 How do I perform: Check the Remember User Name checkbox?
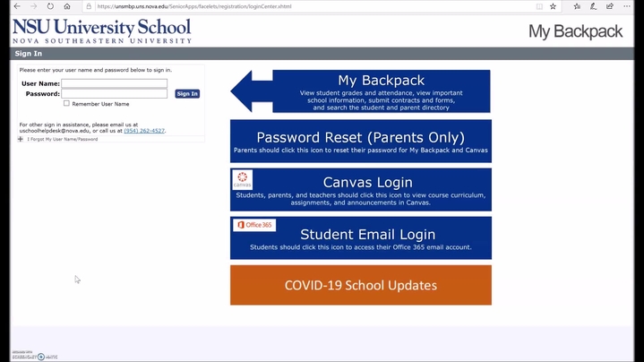[x=66, y=104]
